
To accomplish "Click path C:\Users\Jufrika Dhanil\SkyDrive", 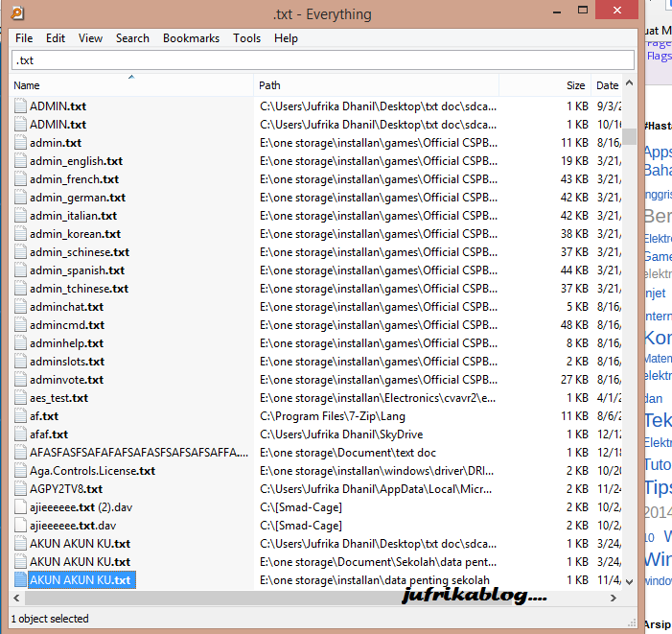I will point(341,434).
